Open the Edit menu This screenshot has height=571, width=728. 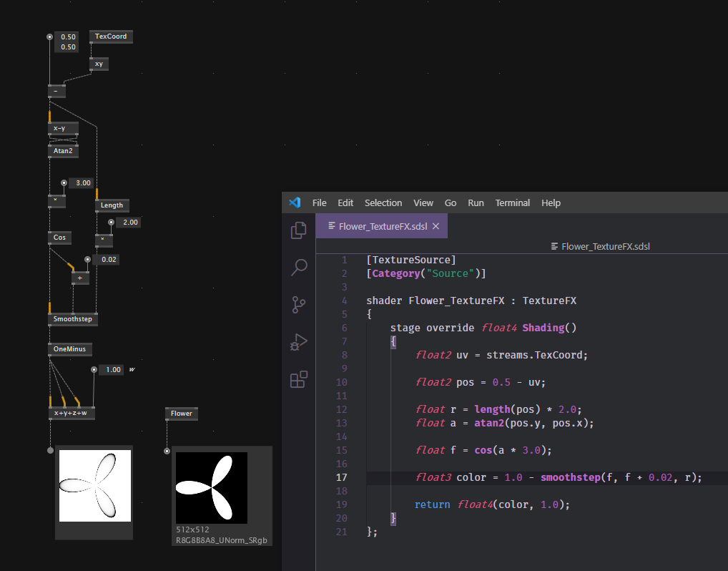(x=345, y=203)
